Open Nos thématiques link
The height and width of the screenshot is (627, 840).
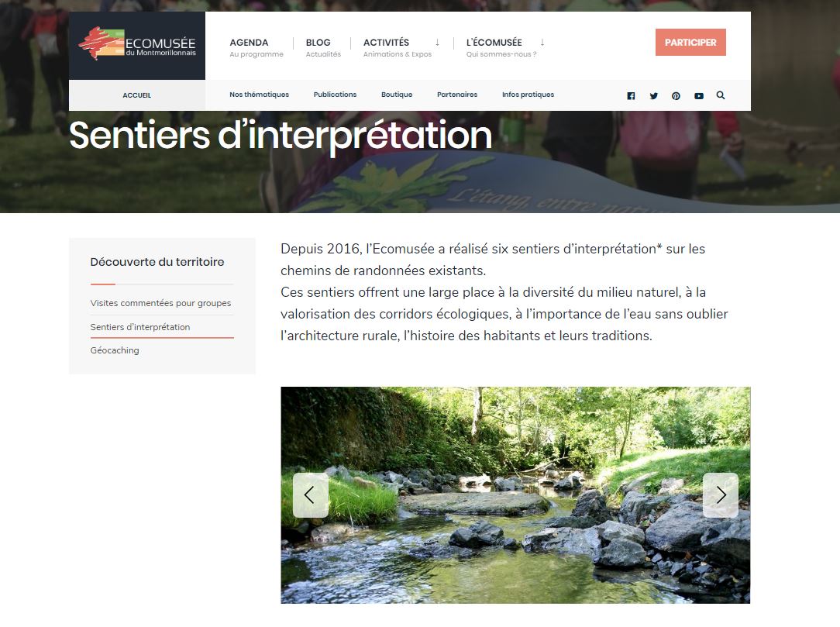(x=260, y=95)
